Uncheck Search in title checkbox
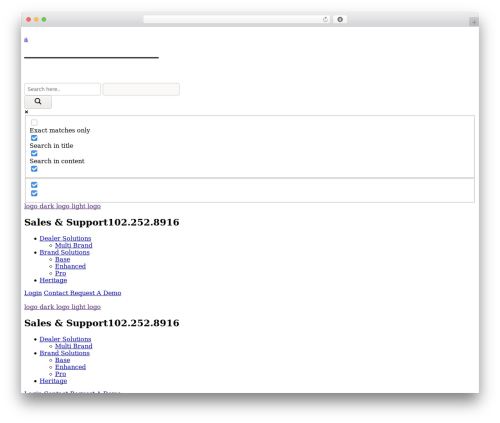Image resolution: width=500 pixels, height=423 pixels. coord(34,138)
